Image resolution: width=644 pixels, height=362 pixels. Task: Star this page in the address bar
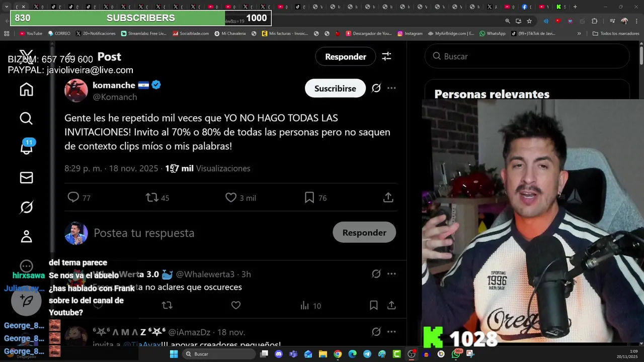[x=529, y=21]
